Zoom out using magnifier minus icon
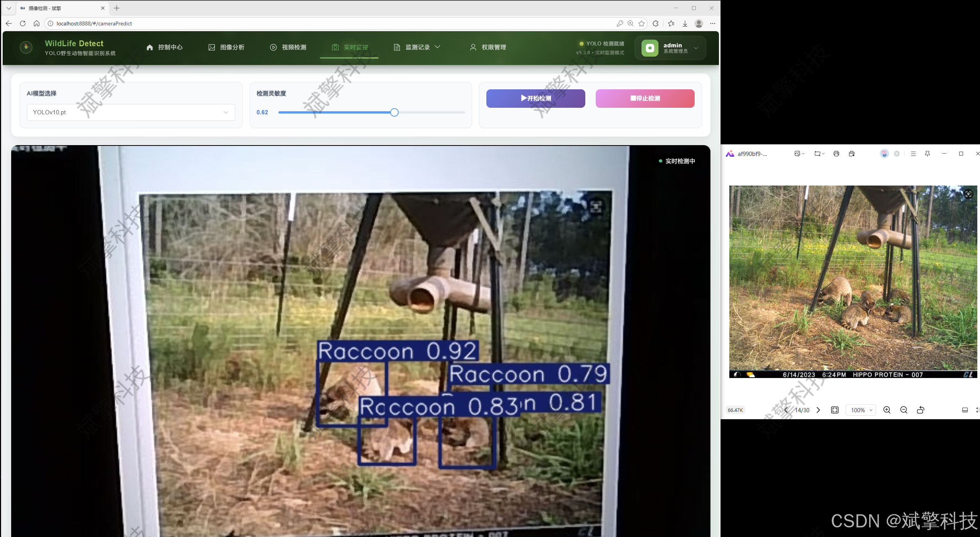Screen dimensions: 980x537 tap(904, 410)
